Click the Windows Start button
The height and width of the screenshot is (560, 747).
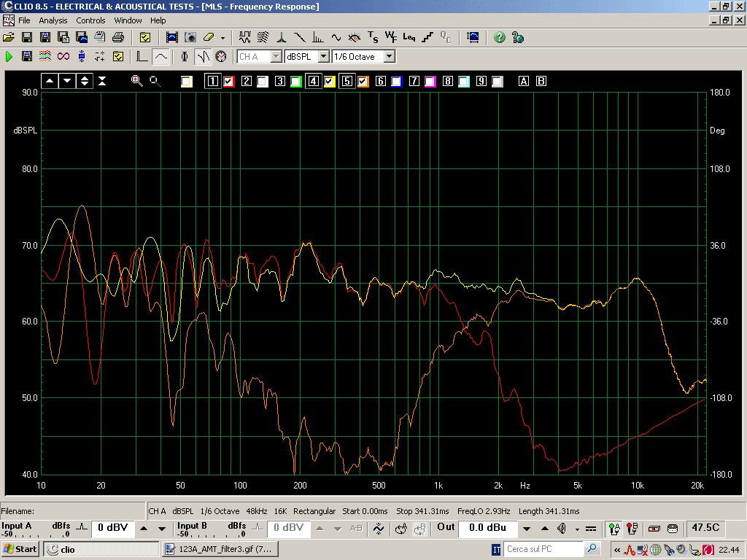pos(20,549)
